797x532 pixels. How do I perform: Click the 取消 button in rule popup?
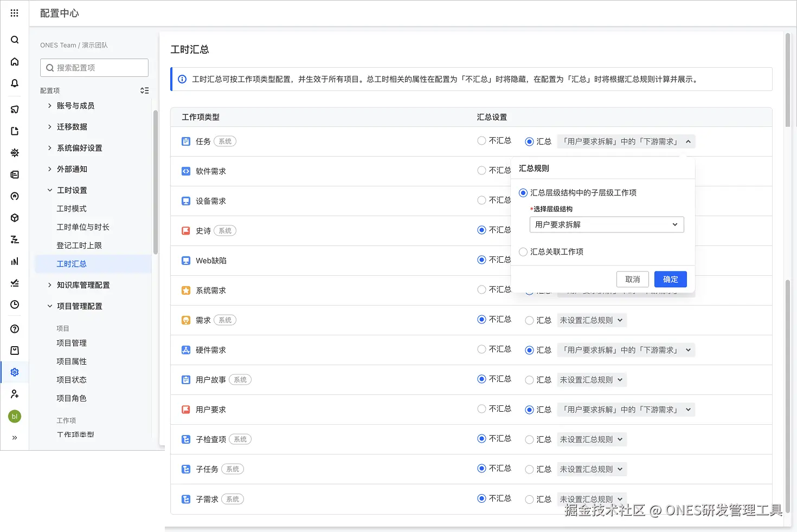(x=633, y=280)
